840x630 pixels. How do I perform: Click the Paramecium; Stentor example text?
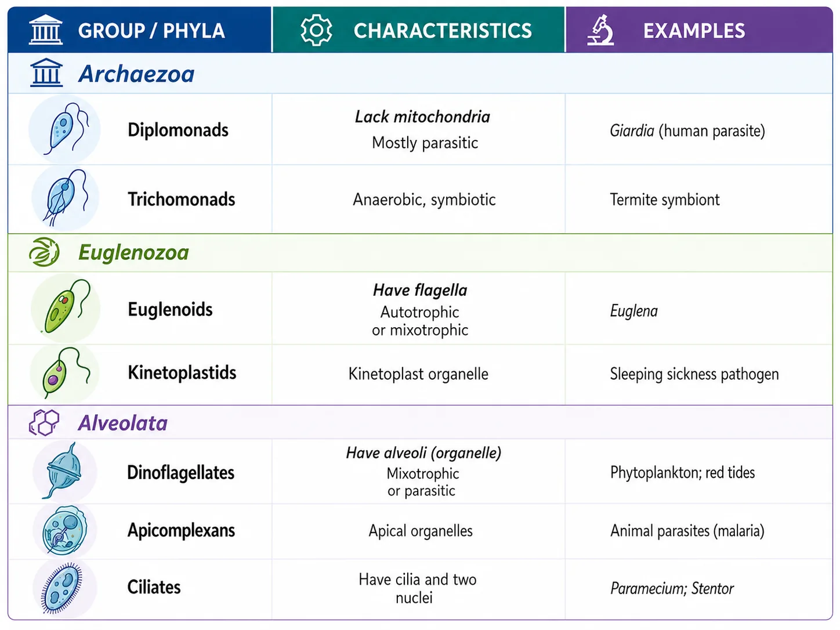(x=672, y=588)
